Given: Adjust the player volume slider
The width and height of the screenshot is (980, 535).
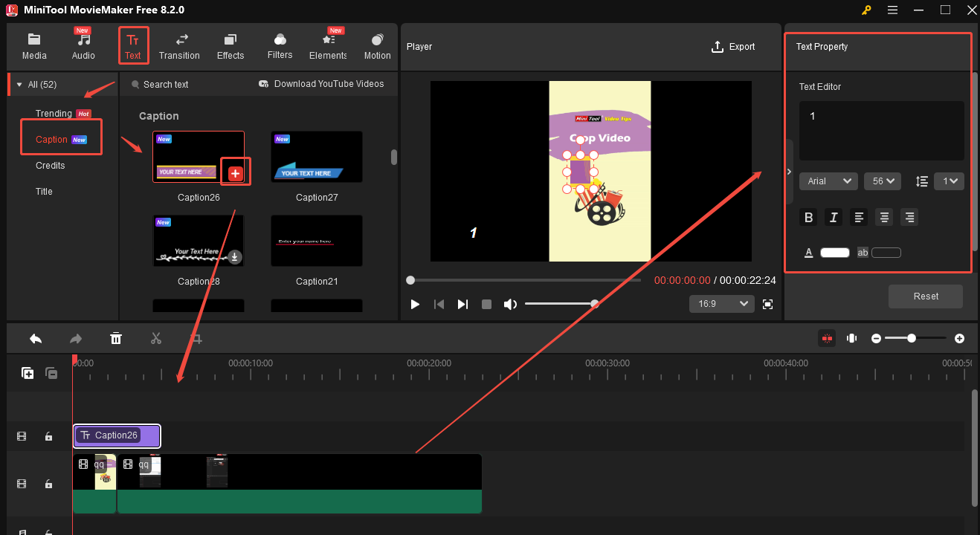Looking at the screenshot, I should [x=561, y=303].
